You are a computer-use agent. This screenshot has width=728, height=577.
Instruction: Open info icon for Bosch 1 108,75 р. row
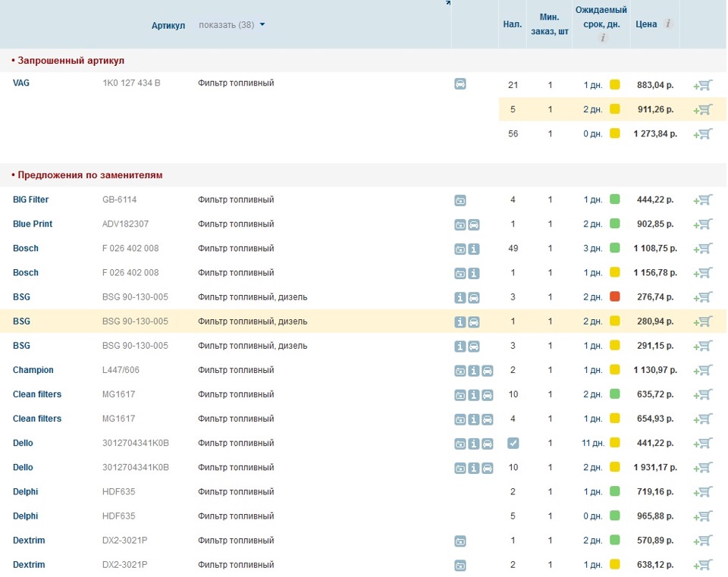[473, 249]
